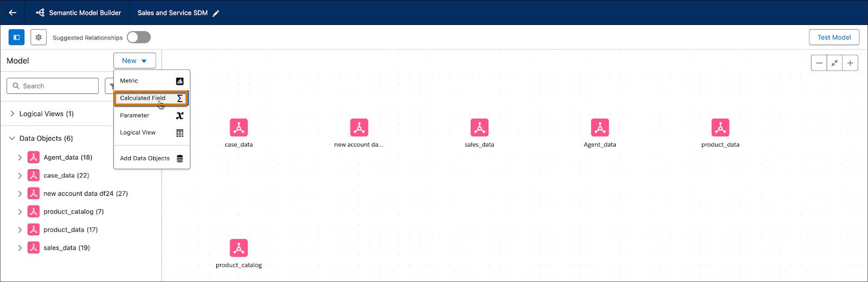
Task: Click the Test Model button
Action: [834, 37]
